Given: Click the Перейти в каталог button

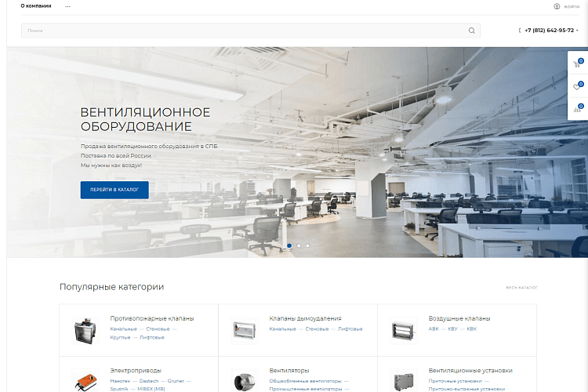Looking at the screenshot, I should tap(114, 190).
